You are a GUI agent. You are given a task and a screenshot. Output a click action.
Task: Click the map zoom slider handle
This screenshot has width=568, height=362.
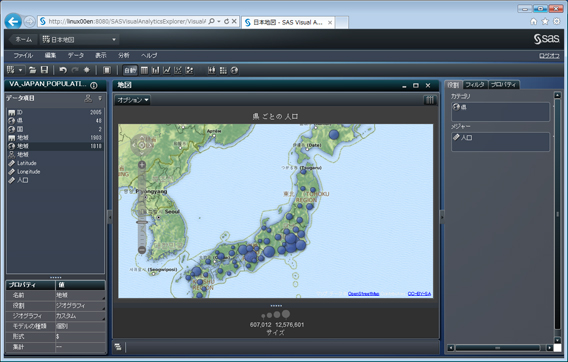142,222
